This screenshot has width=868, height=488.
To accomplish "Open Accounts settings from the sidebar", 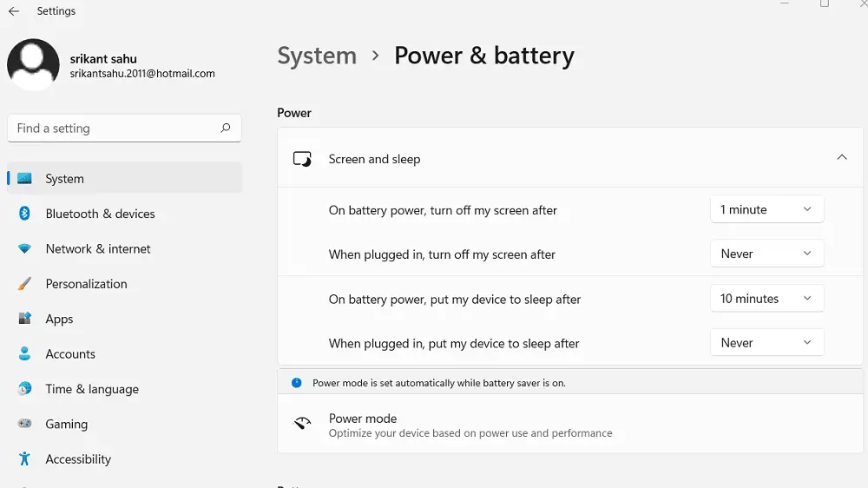I will pos(70,354).
